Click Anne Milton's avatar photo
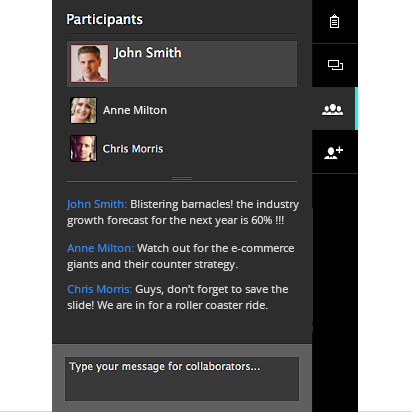This screenshot has width=412, height=412. [x=83, y=110]
